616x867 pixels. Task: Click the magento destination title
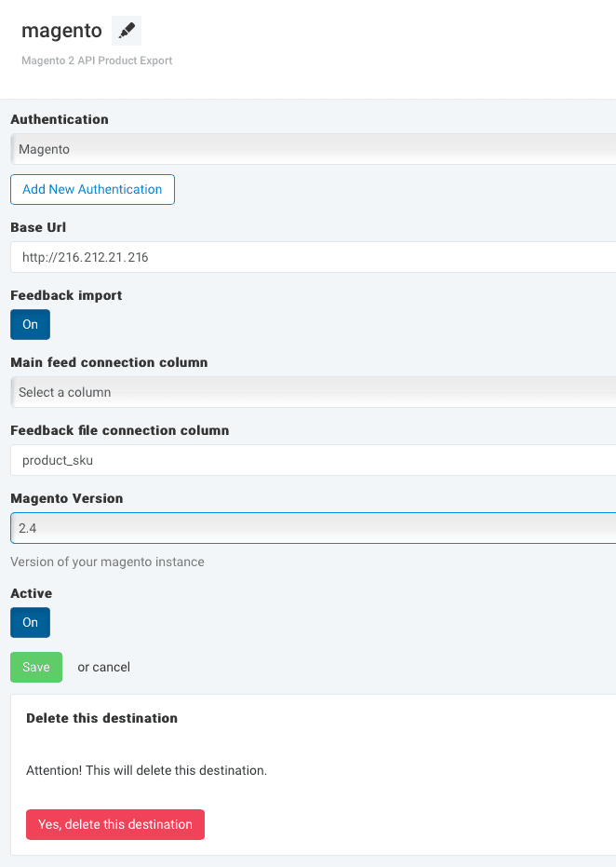coord(61,31)
